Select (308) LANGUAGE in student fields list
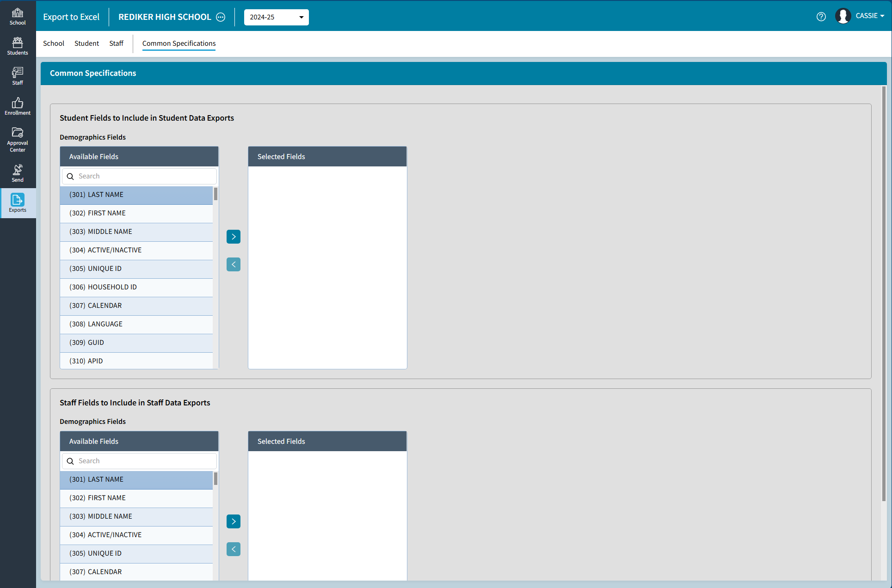Viewport: 892px width, 588px height. [136, 324]
